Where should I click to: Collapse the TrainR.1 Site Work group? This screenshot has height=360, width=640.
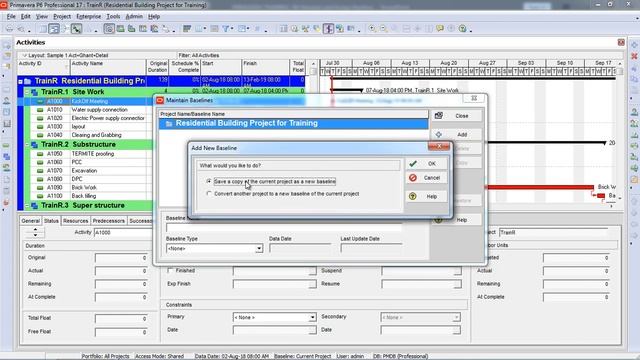(x=27, y=92)
